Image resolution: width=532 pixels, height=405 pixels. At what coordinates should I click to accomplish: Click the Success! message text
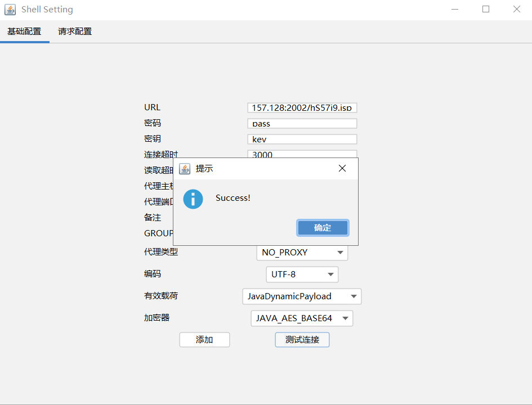coord(233,198)
